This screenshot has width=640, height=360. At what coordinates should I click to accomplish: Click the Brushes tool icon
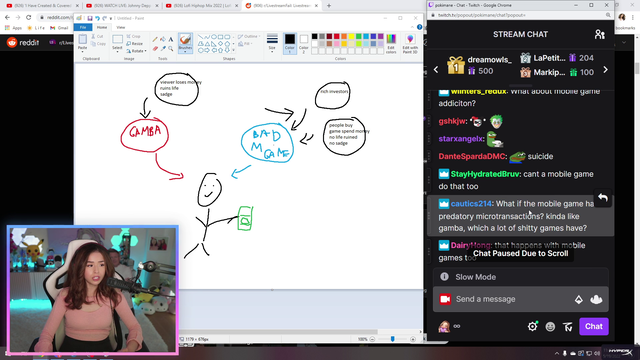pos(185,40)
